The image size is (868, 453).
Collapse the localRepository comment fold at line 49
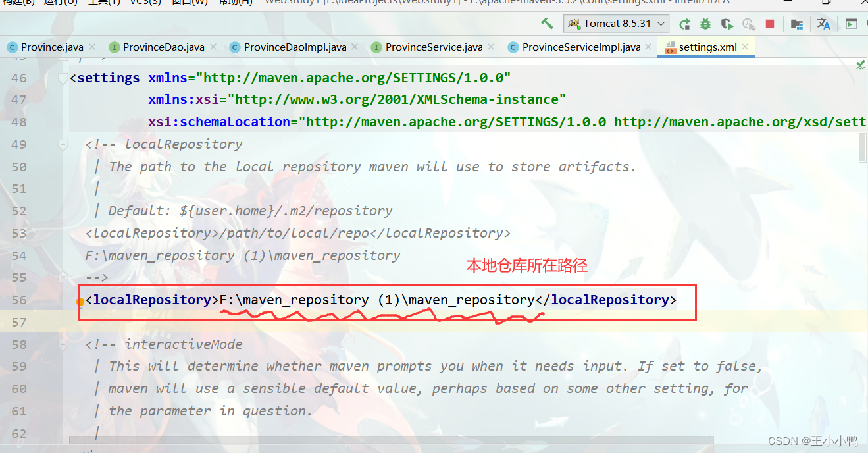click(64, 144)
